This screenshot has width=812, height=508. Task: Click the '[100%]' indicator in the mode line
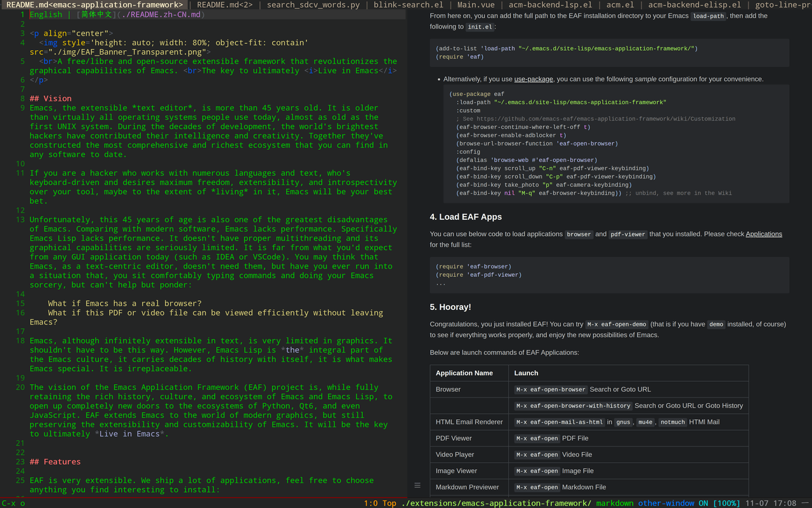[726, 503]
